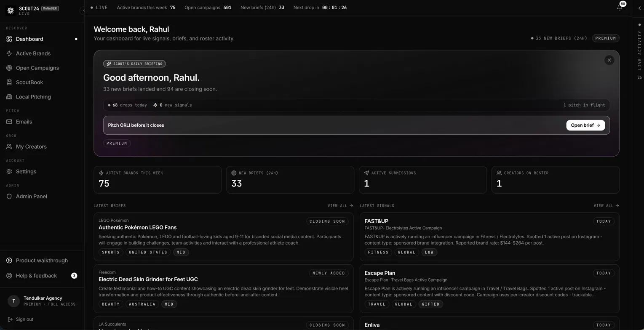The image size is (644, 330).
Task: Click the Sign out arrow icon
Action: [x=10, y=319]
